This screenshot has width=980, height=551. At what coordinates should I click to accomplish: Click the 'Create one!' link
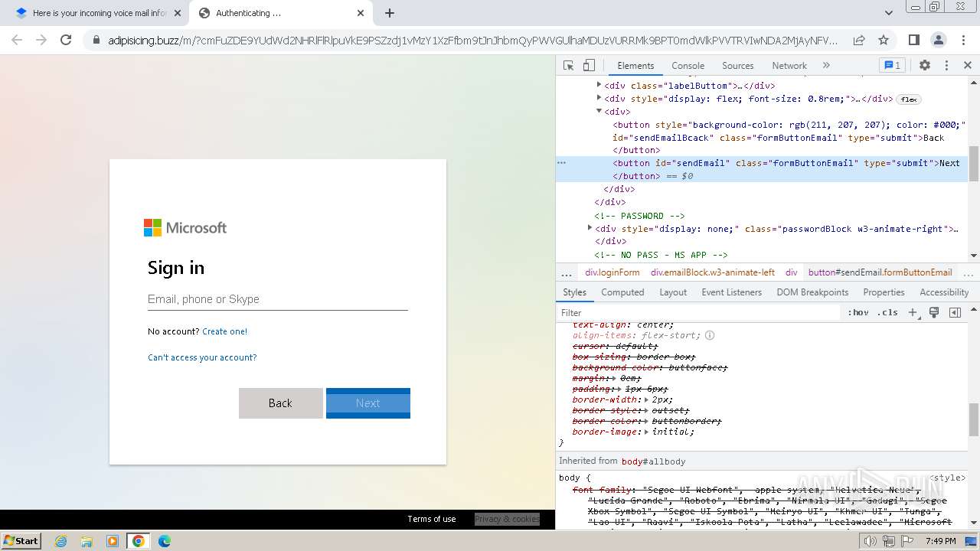point(224,331)
